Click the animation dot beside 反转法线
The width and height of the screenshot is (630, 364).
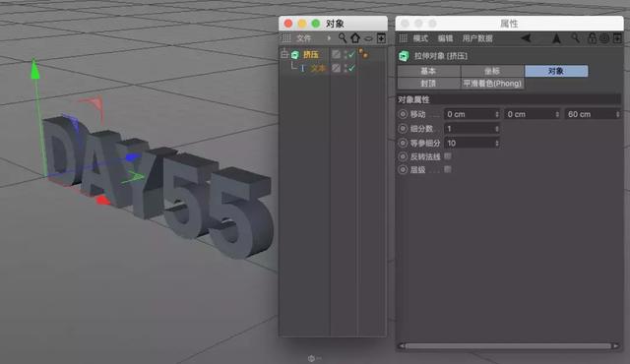403,156
